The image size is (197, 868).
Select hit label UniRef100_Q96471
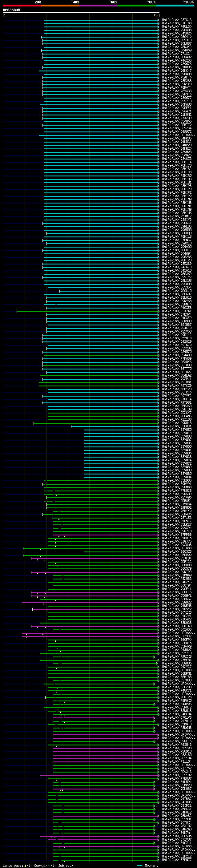(x=177, y=111)
